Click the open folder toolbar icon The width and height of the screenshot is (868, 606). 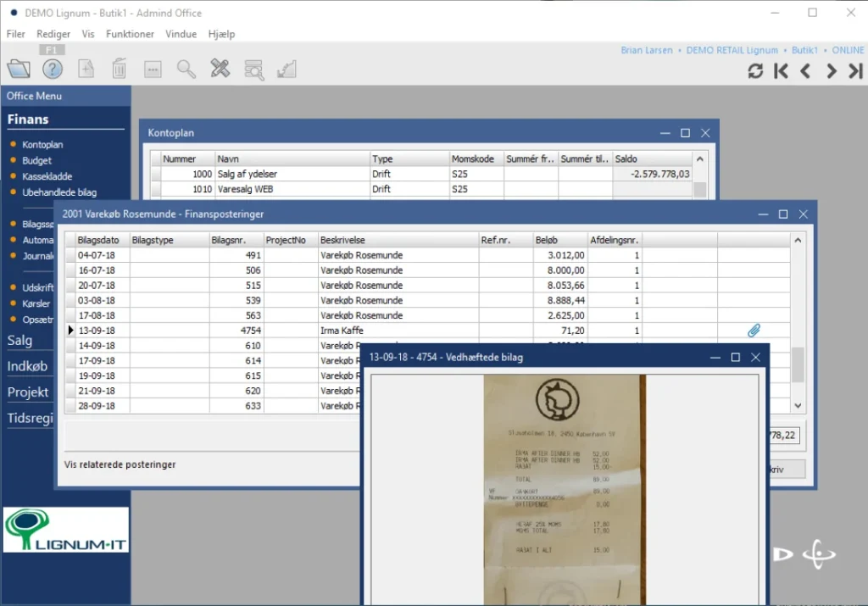[x=19, y=69]
